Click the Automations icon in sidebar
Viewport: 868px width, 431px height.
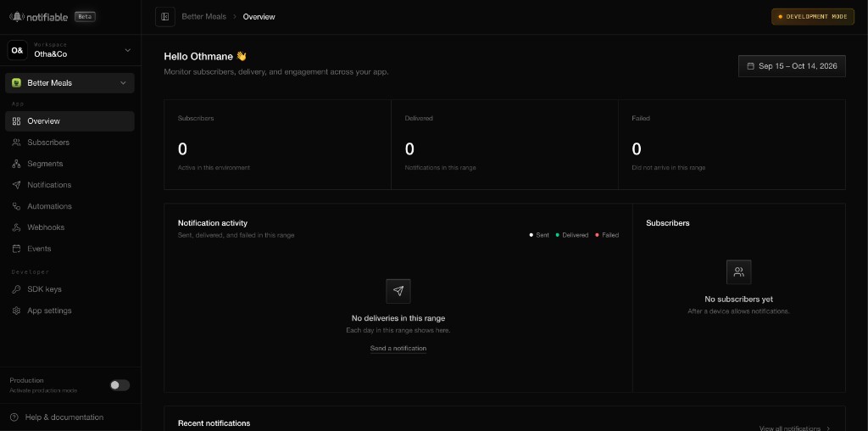(x=17, y=206)
